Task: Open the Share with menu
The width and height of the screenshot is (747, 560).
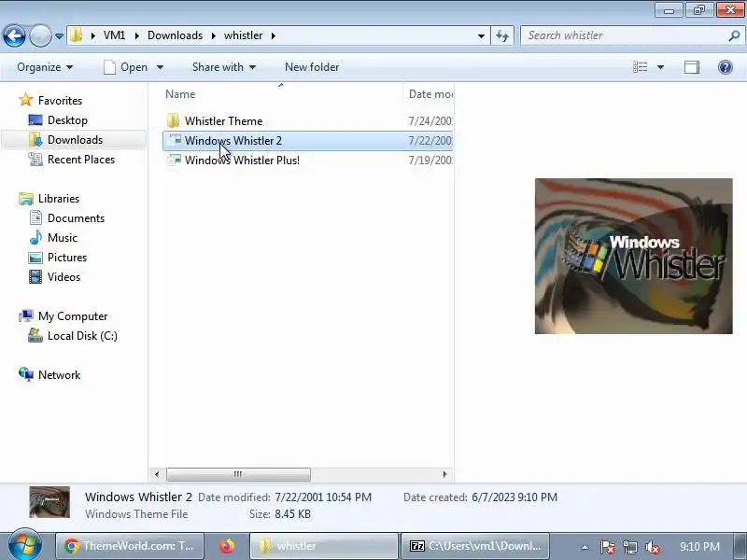Action: click(224, 67)
